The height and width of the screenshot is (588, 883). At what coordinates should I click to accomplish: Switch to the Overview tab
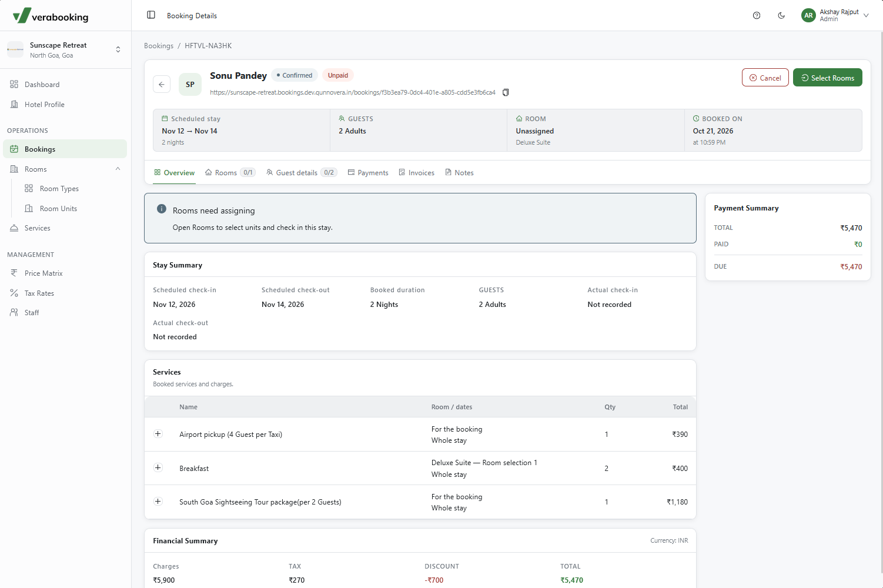coord(174,173)
